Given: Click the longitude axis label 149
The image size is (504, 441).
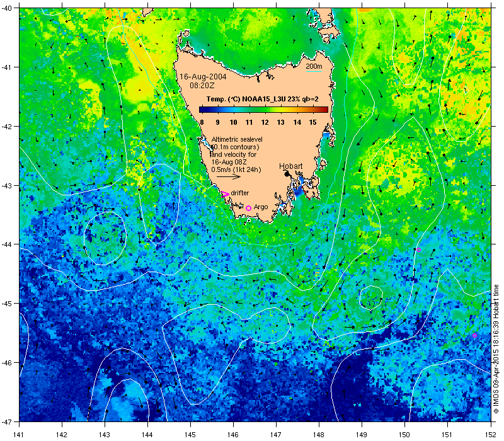Looking at the screenshot, I should 362,435.
